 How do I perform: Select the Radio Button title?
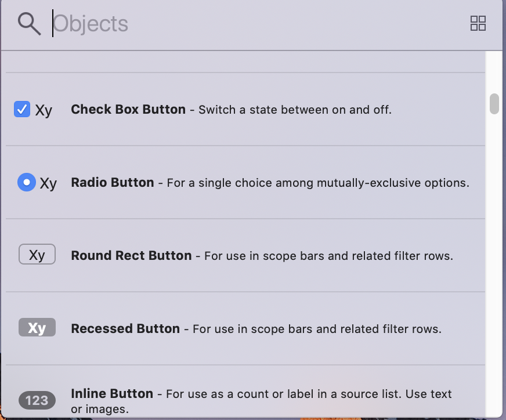[113, 183]
